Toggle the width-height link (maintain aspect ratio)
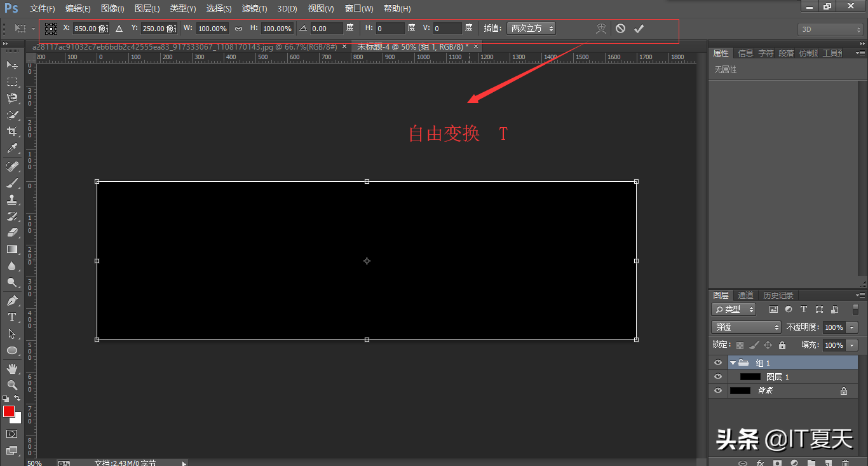 [239, 29]
